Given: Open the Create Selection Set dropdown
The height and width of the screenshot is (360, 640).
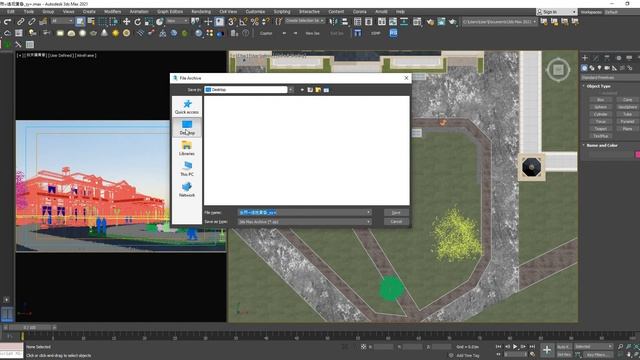Looking at the screenshot, I should pos(305,21).
